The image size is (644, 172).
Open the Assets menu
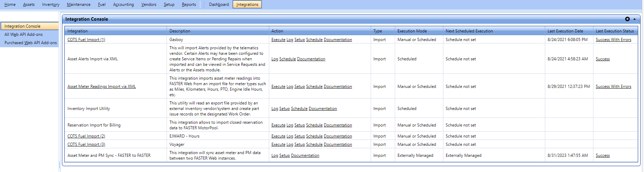click(29, 4)
